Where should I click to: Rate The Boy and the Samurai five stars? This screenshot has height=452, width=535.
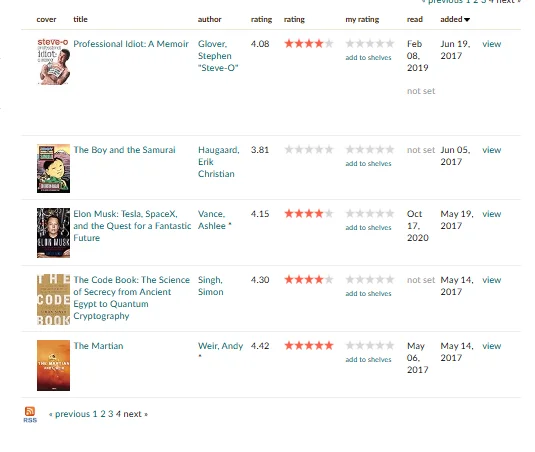[390, 149]
